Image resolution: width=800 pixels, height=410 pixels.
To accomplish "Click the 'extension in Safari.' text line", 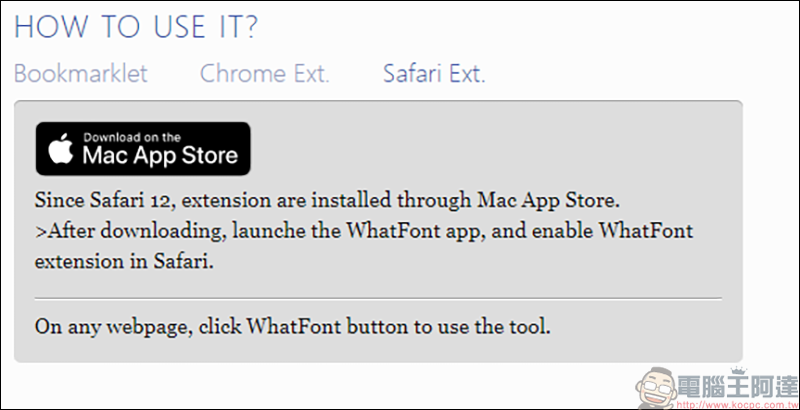I will pyautogui.click(x=124, y=262).
